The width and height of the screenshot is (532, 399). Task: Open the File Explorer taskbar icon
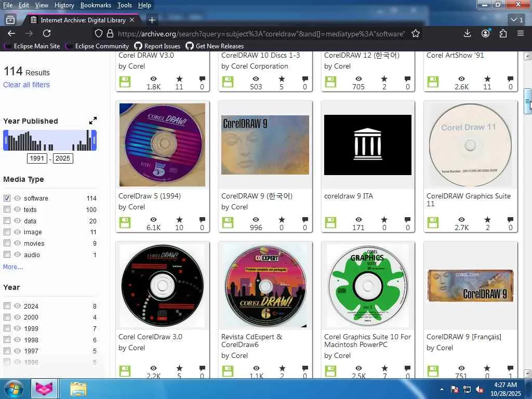78,389
